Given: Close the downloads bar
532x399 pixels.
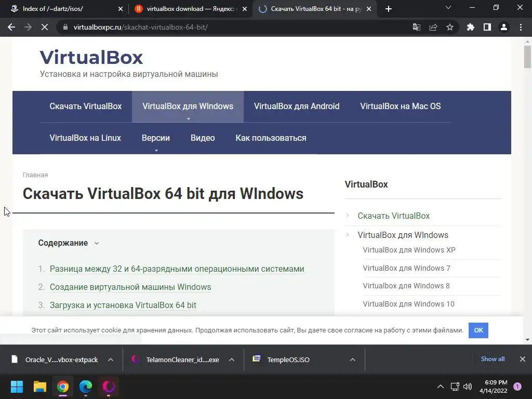Looking at the screenshot, I should tap(523, 359).
